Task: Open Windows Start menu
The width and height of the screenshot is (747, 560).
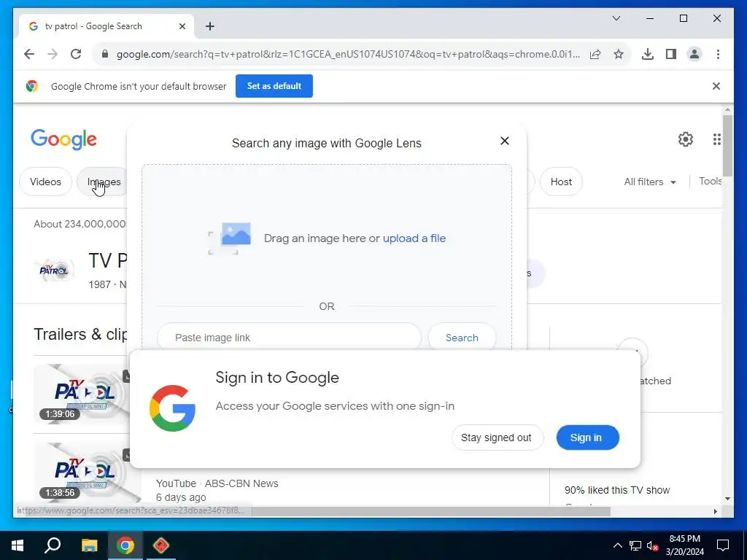Action: pyautogui.click(x=18, y=545)
